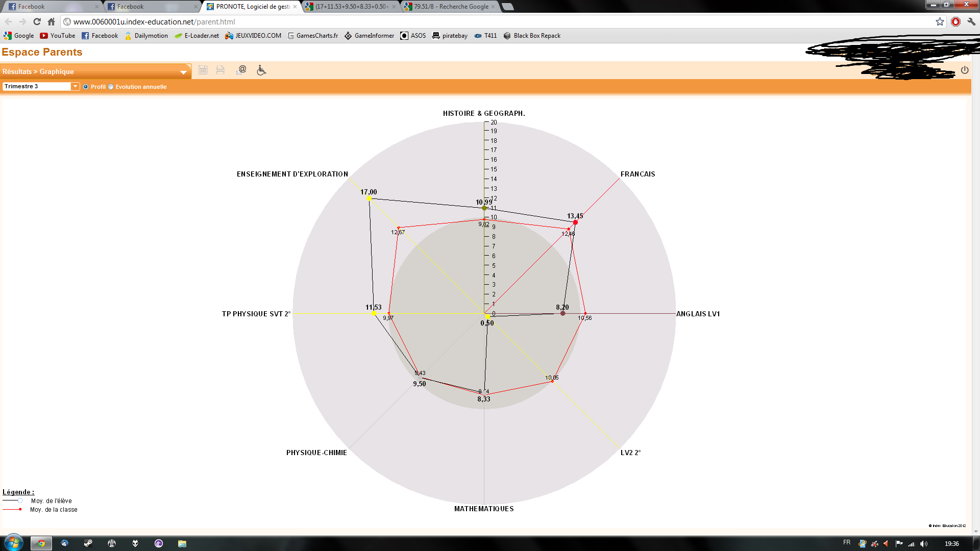This screenshot has height=551, width=980.
Task: Click the power logout icon
Action: (x=964, y=70)
